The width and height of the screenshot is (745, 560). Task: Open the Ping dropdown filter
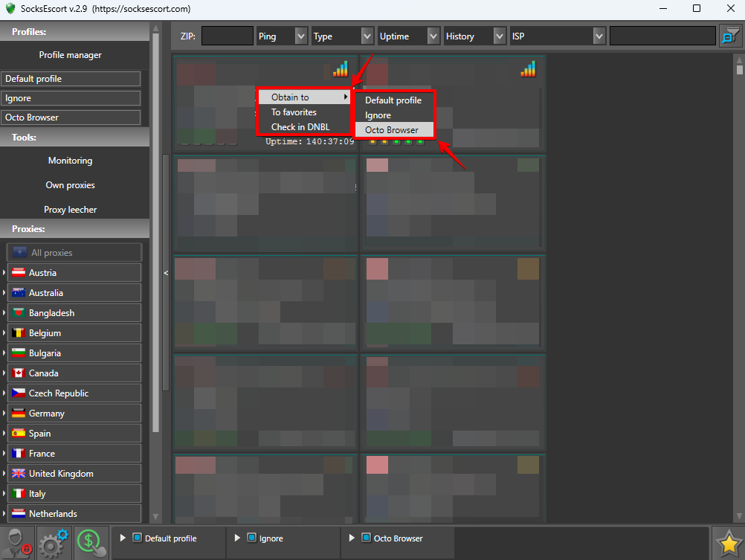pyautogui.click(x=283, y=36)
